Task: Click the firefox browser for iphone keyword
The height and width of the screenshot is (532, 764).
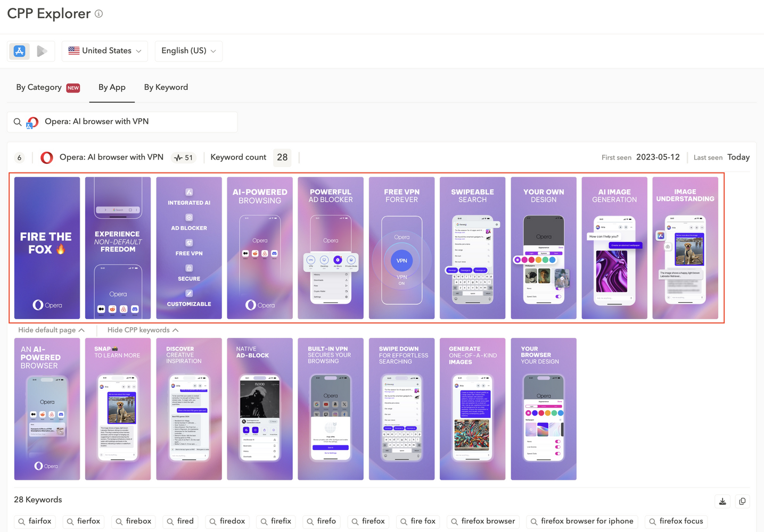Action: coord(582,521)
